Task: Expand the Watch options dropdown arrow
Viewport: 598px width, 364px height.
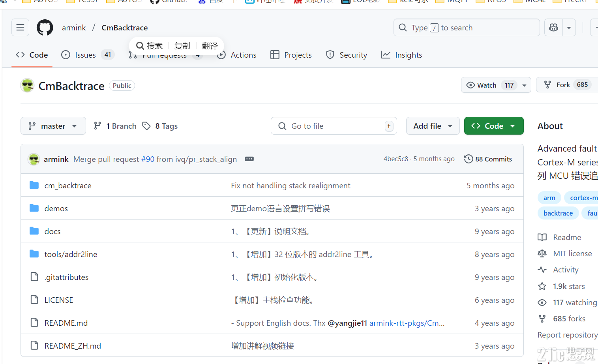Action: 525,85
